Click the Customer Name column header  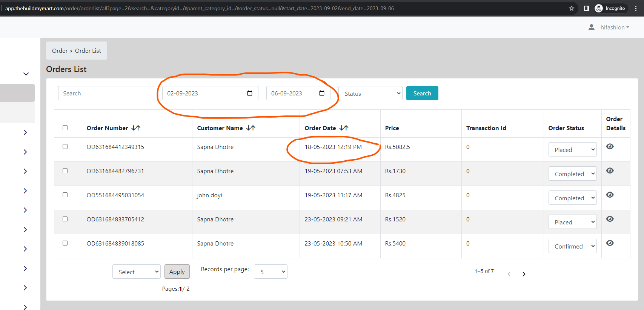click(220, 128)
